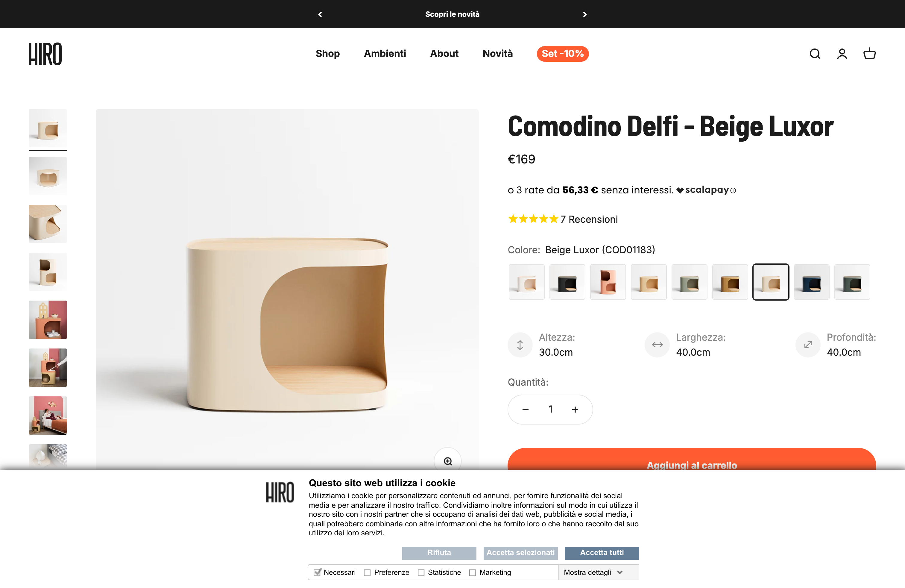905x588 pixels.
Task: Click Accetta tutti cookie button
Action: point(602,553)
